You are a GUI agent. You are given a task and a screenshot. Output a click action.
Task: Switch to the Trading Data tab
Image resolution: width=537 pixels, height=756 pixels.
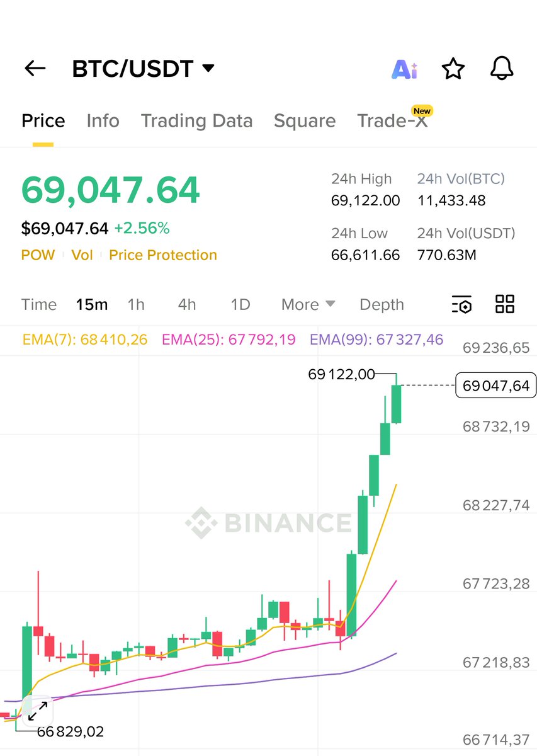(x=196, y=121)
